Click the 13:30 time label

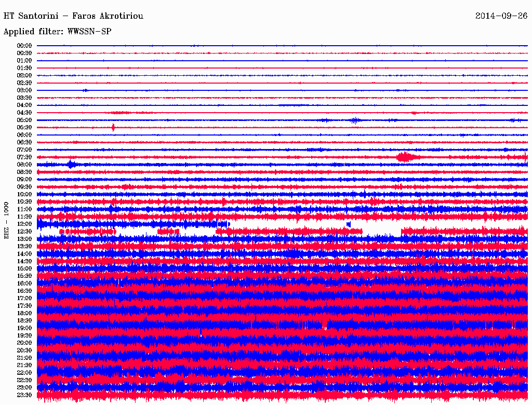coord(24,246)
